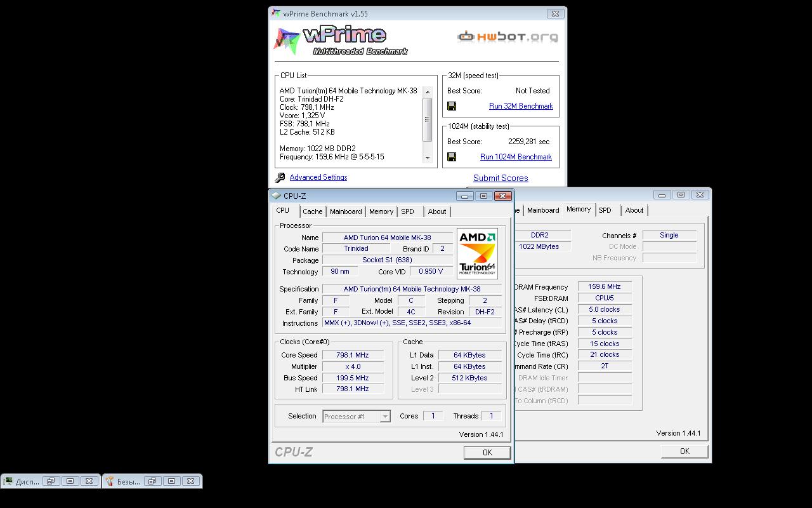Close the background CPU-Z Memory window

click(x=700, y=194)
